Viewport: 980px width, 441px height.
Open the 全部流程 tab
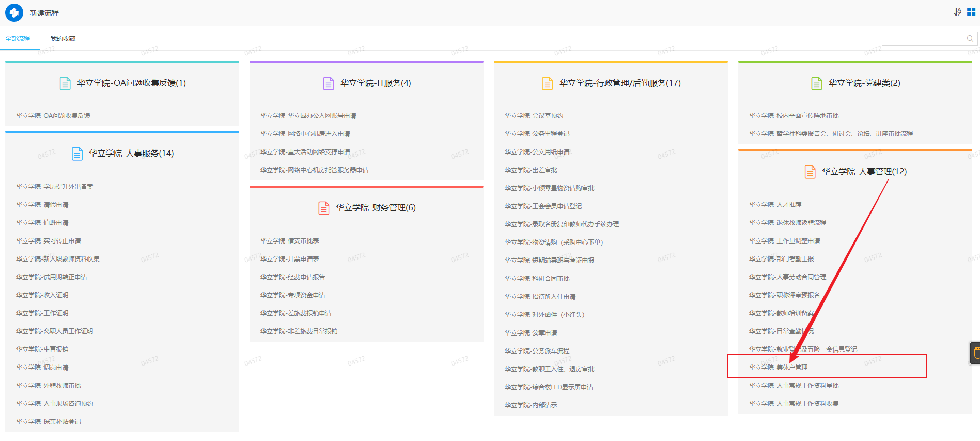click(18, 39)
